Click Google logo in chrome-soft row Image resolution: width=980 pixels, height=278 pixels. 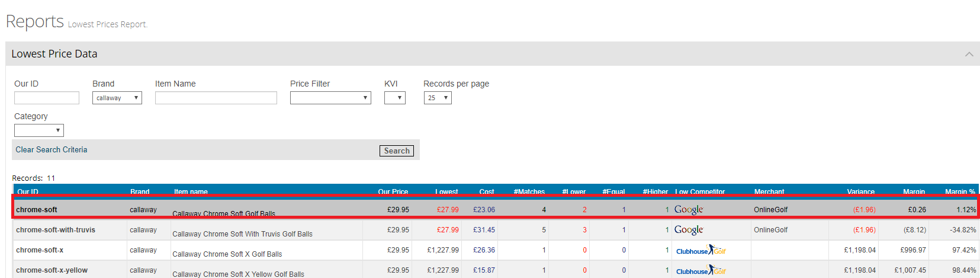click(688, 210)
